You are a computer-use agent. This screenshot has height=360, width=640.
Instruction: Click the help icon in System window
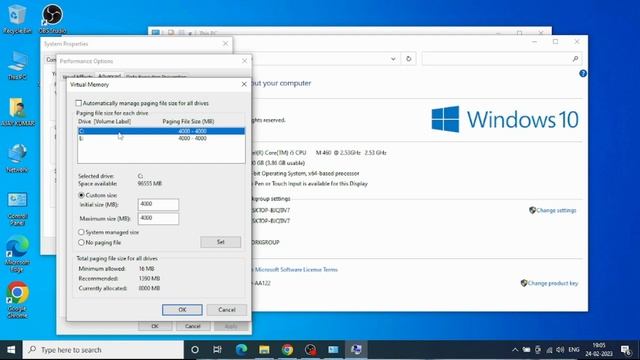(583, 73)
